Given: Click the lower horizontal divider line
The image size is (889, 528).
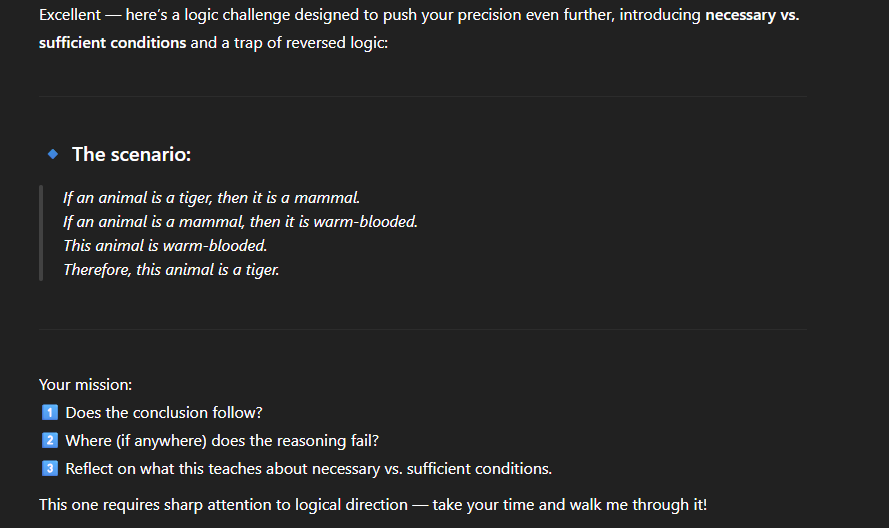Looking at the screenshot, I should click(423, 329).
